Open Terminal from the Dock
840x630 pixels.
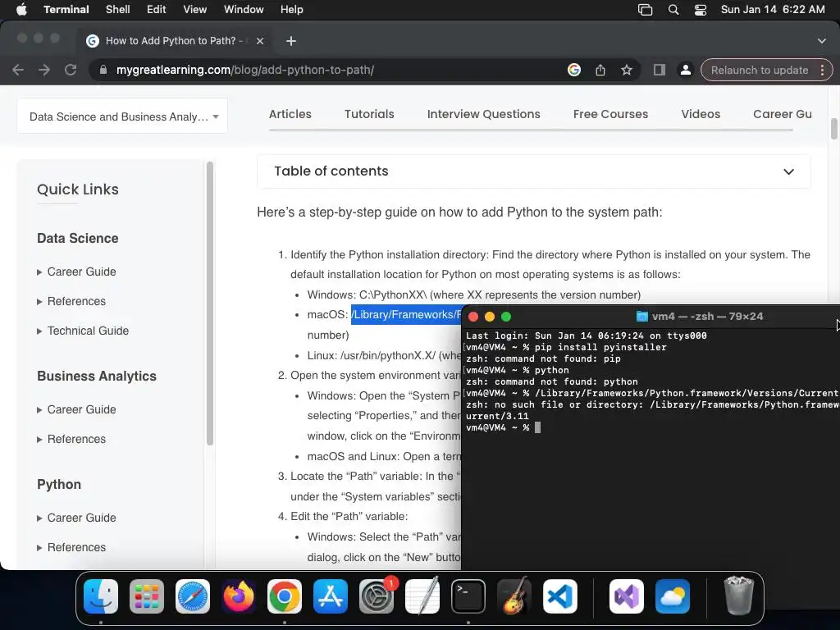tap(468, 596)
